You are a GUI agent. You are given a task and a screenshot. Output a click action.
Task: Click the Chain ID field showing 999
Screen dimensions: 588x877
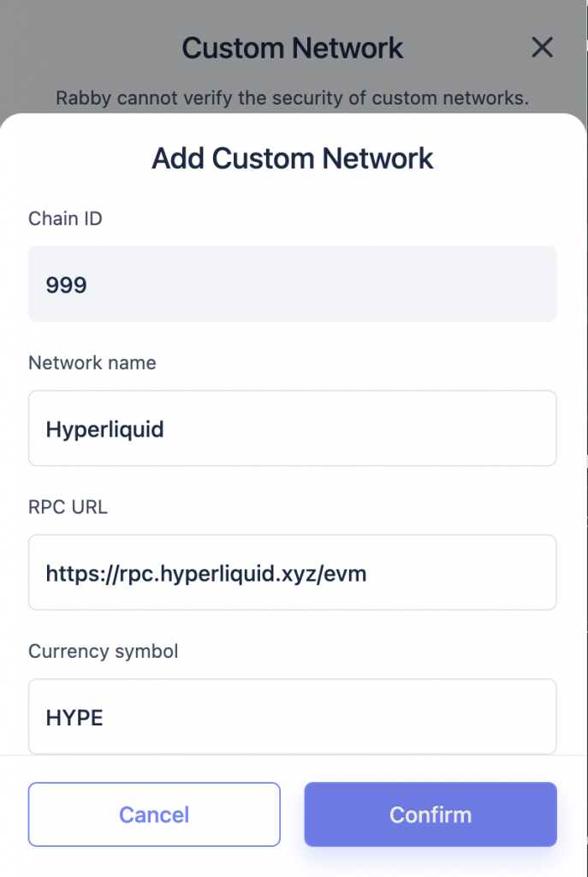[292, 284]
